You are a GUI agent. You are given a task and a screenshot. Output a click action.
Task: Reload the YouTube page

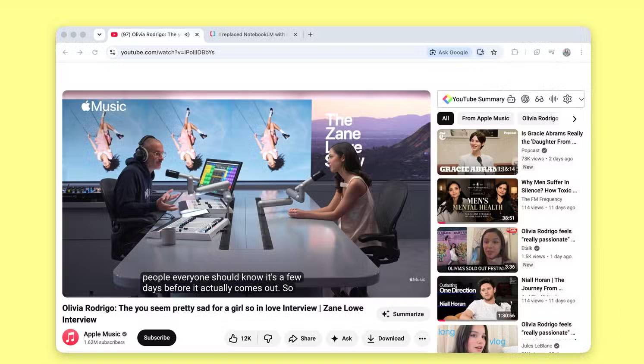(95, 52)
